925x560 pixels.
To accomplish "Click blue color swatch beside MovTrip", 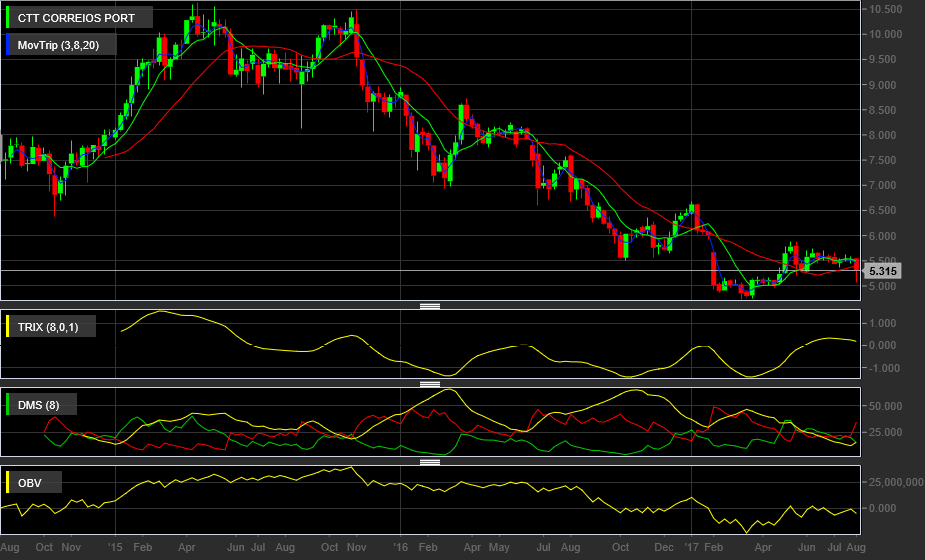I will click(x=9, y=45).
